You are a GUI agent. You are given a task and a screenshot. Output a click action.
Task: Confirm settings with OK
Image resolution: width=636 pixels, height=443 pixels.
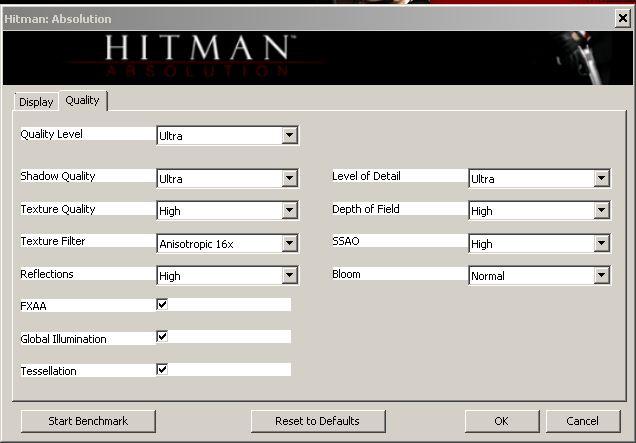502,421
